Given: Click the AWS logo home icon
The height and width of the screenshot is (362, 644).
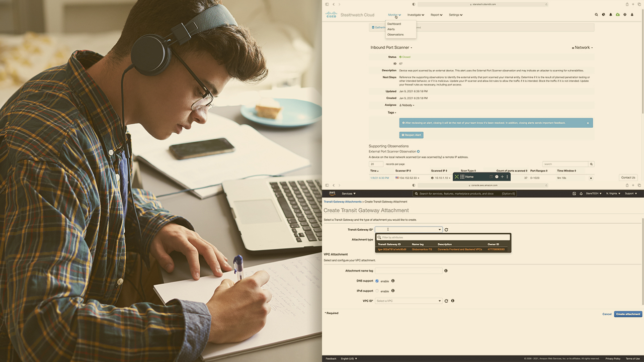Looking at the screenshot, I should tap(332, 194).
